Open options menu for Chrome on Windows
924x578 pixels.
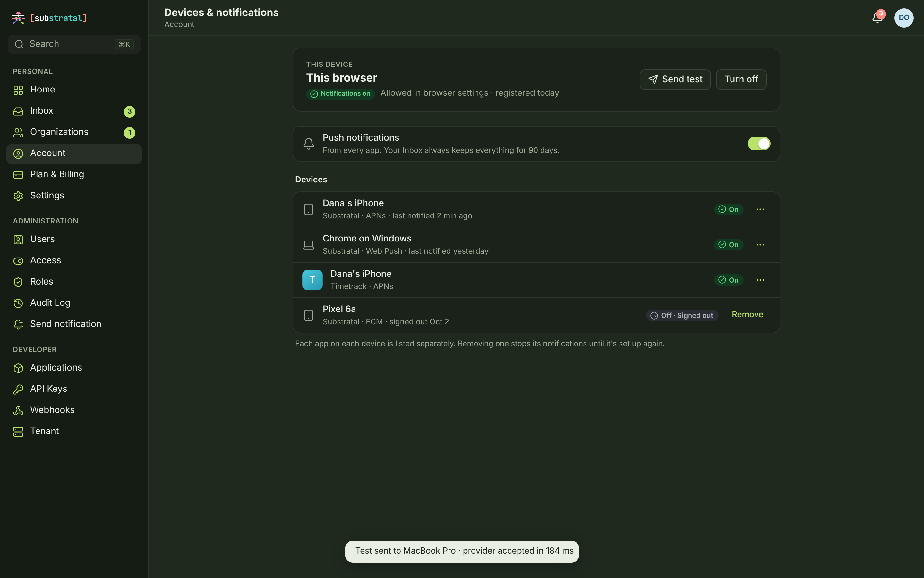coord(760,245)
